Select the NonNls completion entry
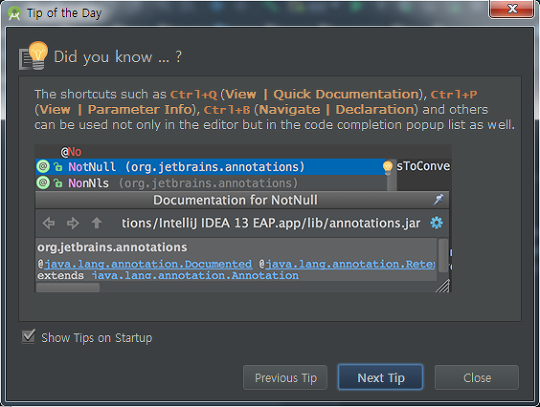Image resolution: width=540 pixels, height=407 pixels. (x=211, y=183)
